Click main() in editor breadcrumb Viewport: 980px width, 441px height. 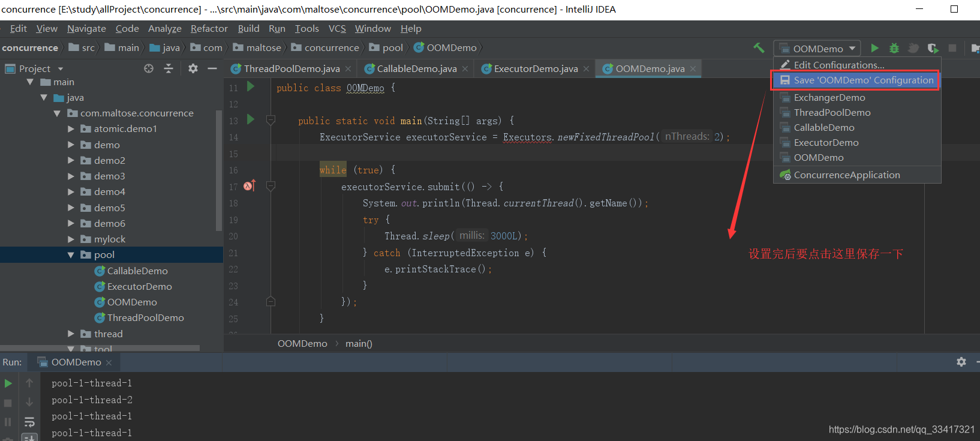[359, 343]
